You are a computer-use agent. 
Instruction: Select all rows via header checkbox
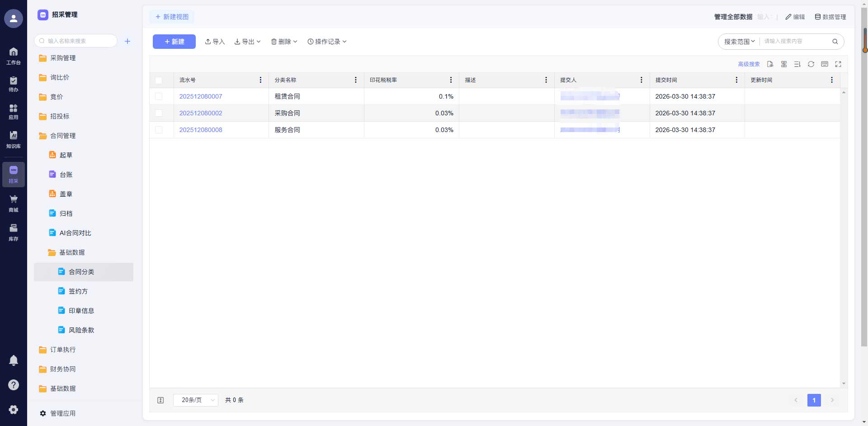[x=159, y=80]
